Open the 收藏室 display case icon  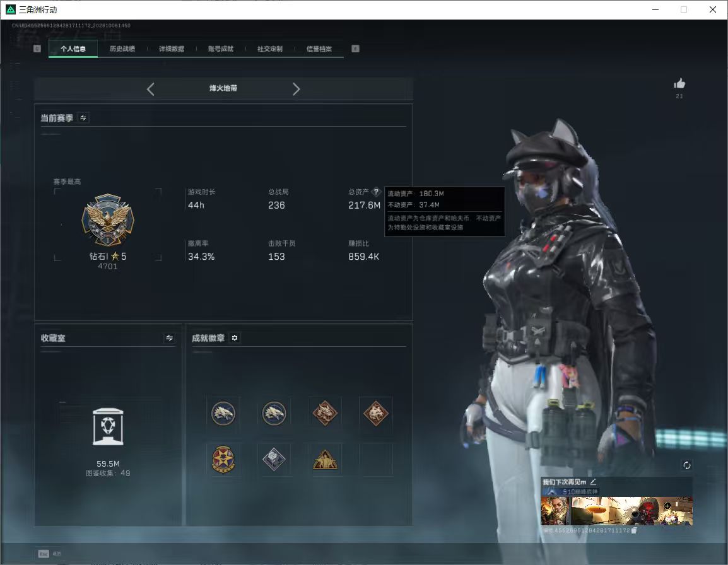[108, 427]
